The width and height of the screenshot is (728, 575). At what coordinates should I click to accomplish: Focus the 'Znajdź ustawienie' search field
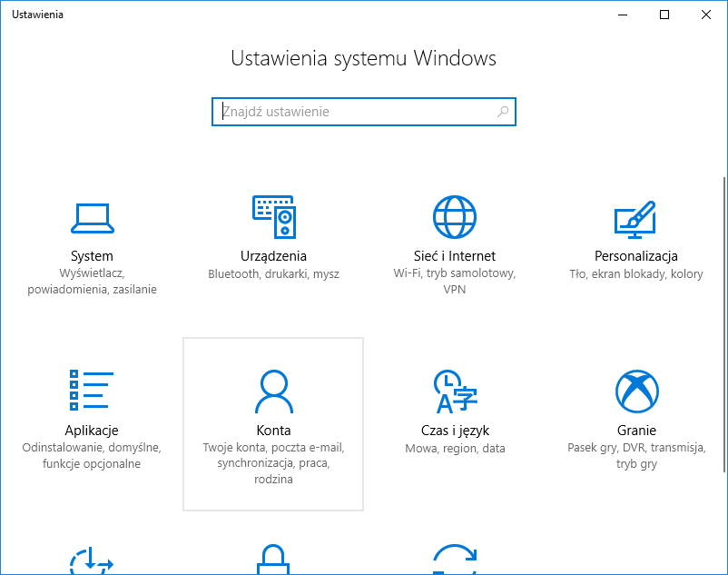tap(354, 112)
